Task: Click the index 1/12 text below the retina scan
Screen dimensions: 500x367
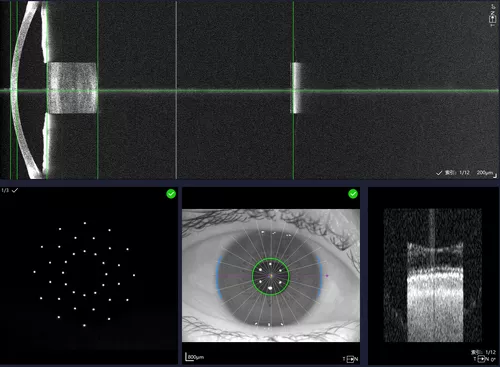Action: [483, 352]
